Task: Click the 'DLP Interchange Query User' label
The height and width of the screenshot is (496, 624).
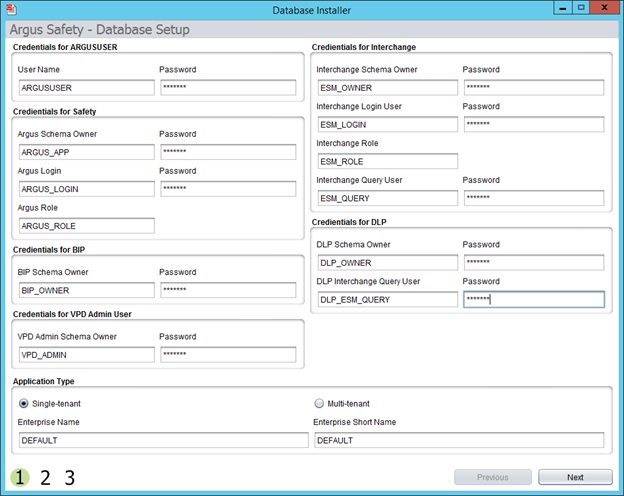Action: point(368,281)
